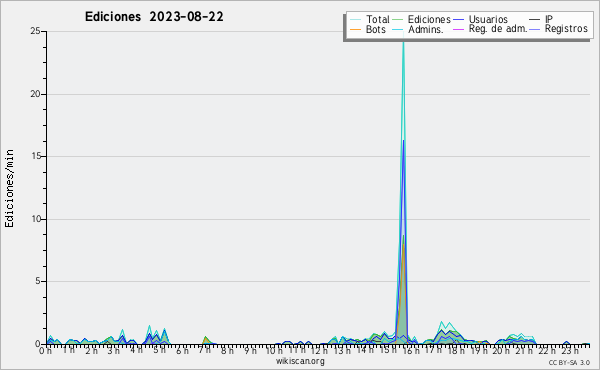This screenshot has height=370, width=600.
Task: Click the dark blue line swatch beside Usuarios
Action: click(458, 20)
